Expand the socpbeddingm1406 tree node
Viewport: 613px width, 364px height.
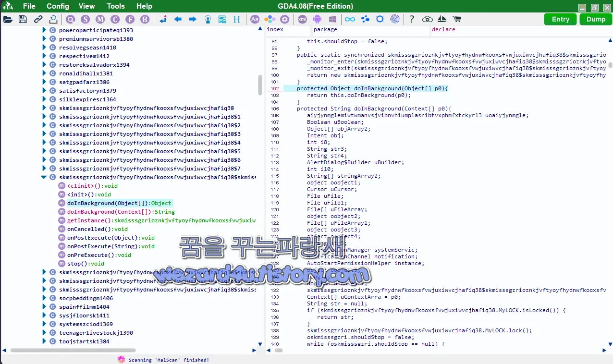click(x=44, y=298)
